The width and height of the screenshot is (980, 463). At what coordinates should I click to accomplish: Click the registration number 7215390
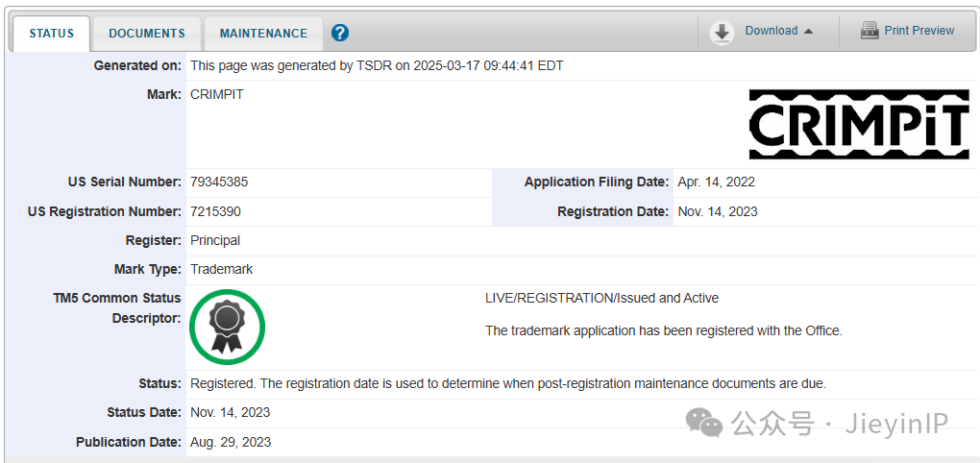[215, 211]
